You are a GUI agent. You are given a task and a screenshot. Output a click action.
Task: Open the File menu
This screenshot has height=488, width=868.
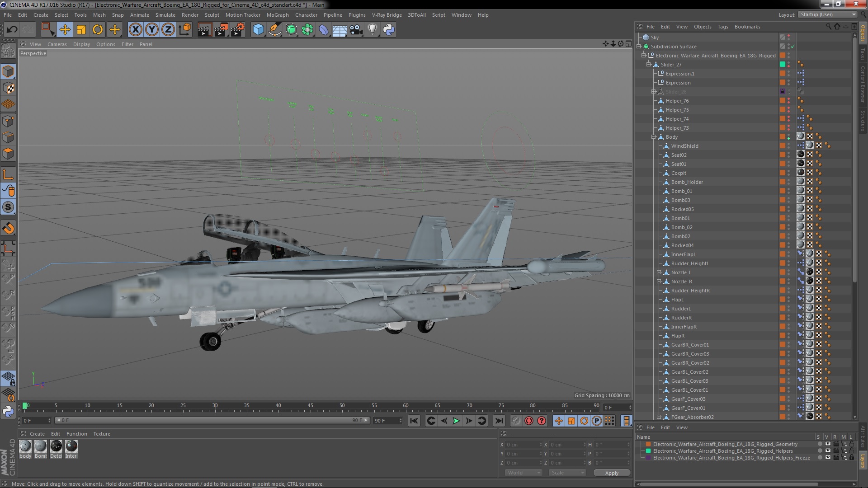tap(8, 15)
